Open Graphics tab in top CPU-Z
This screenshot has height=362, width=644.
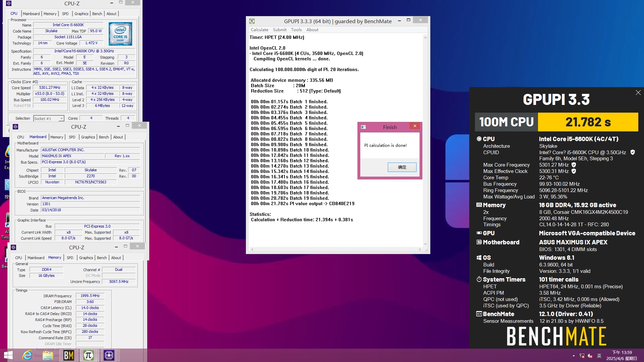click(82, 14)
